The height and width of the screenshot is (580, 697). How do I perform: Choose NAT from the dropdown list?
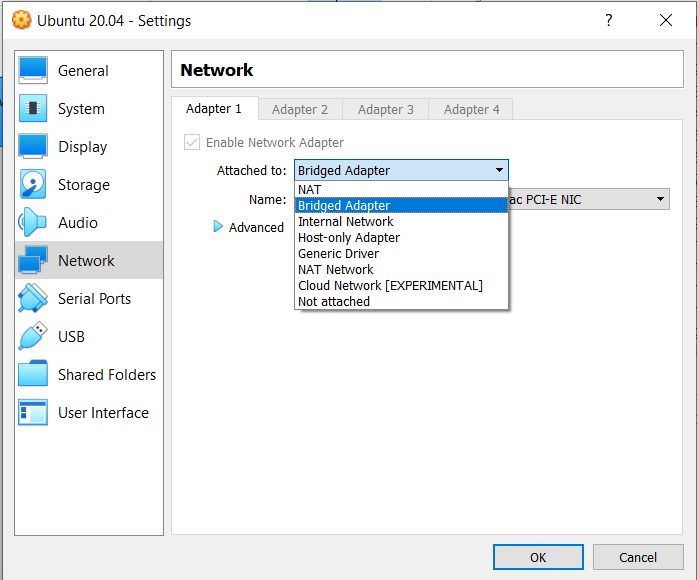[401, 190]
